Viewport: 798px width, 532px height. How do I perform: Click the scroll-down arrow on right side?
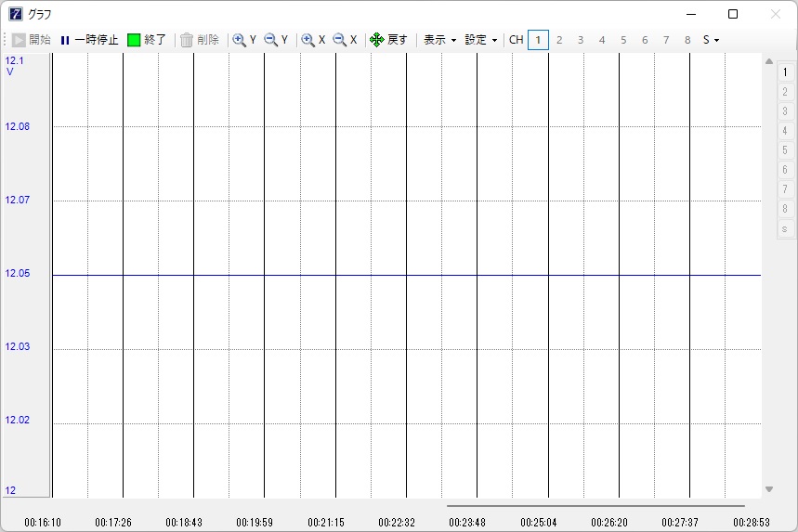pyautogui.click(x=768, y=489)
